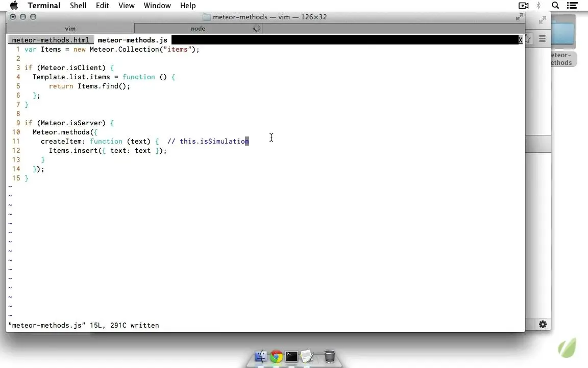The height and width of the screenshot is (368, 588).
Task: Click the "items" string literal on line 1
Action: pyautogui.click(x=178, y=49)
